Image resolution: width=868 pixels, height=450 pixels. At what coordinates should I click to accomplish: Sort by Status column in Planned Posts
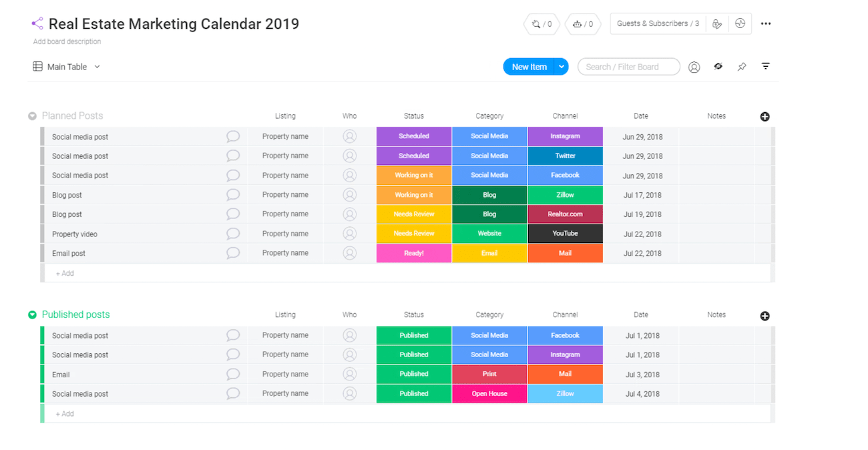tap(414, 116)
